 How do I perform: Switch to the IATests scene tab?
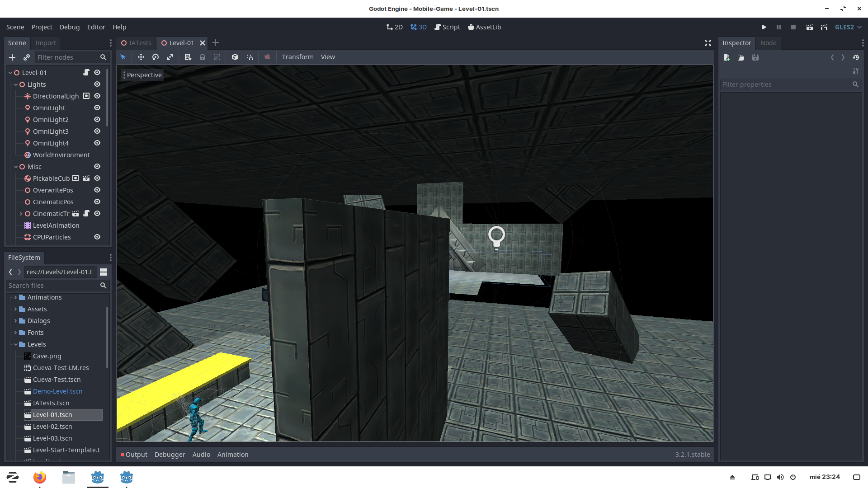tap(136, 43)
